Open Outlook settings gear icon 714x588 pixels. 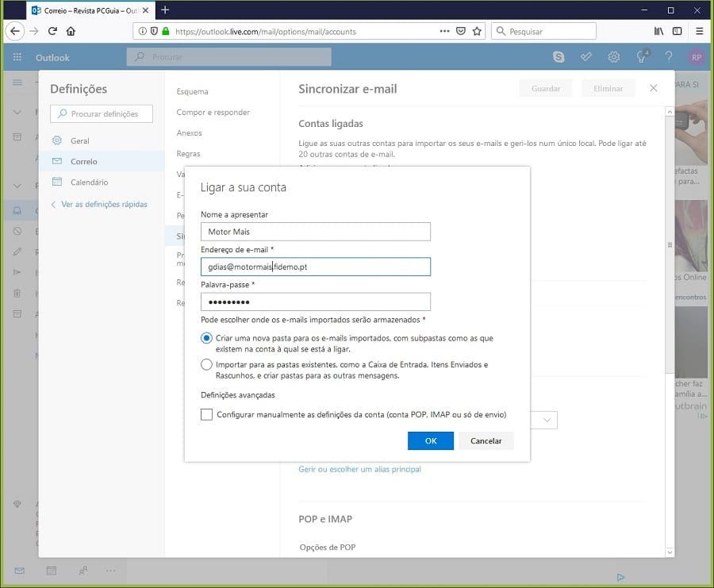click(613, 57)
